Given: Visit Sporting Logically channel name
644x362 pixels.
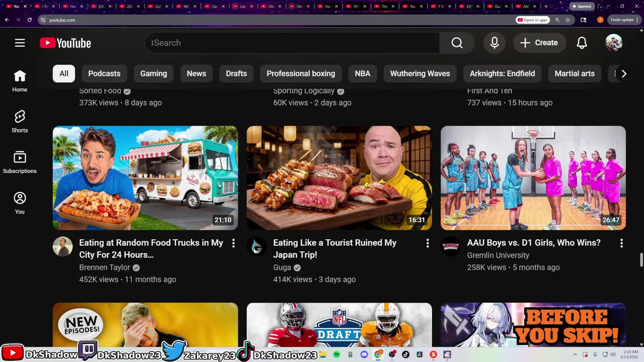Looking at the screenshot, I should tap(304, 91).
